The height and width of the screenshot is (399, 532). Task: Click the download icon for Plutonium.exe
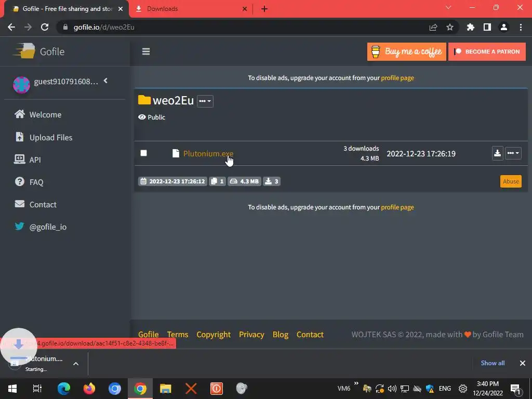coord(497,153)
